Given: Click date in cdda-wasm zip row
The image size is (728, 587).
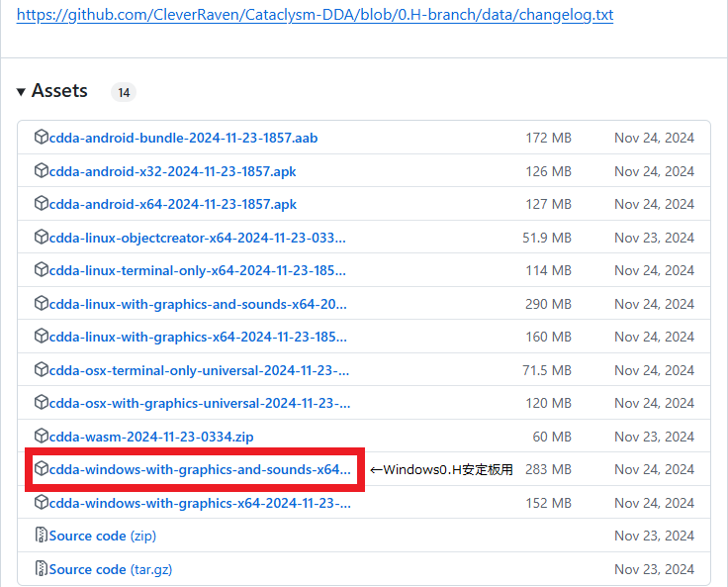Looking at the screenshot, I should coord(655,437).
